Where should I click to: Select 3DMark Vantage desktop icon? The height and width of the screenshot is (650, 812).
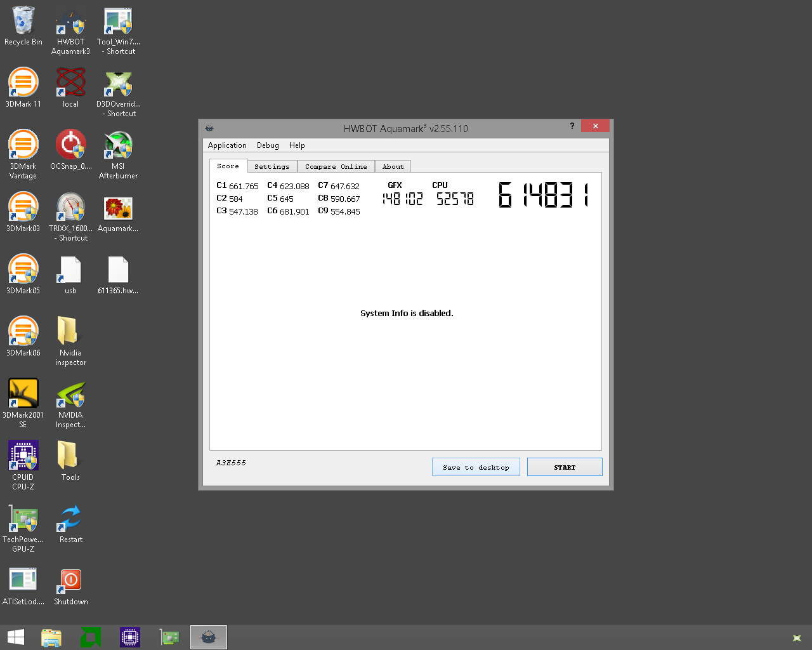[x=23, y=155]
